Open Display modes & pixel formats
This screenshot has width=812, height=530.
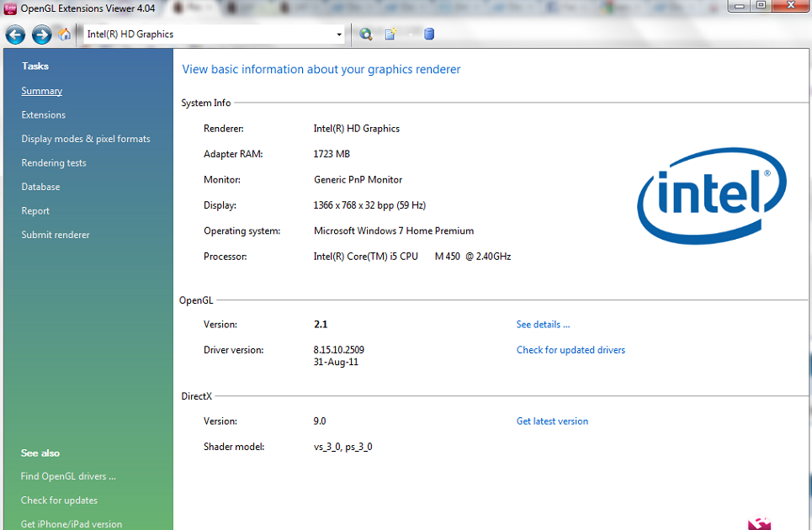86,139
